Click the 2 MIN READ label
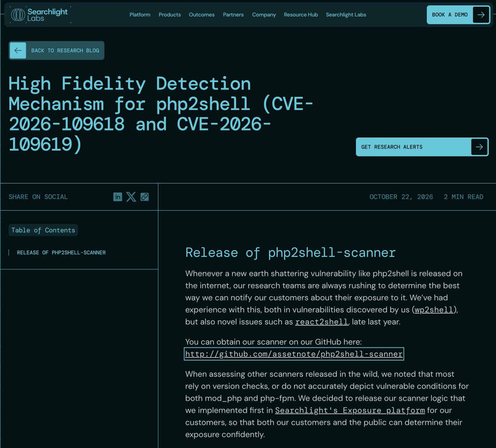This screenshot has width=496, height=448. (x=463, y=197)
